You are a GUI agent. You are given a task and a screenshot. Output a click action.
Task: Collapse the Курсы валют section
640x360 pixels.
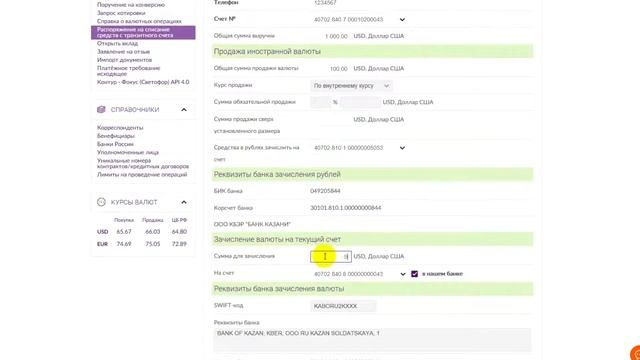[184, 202]
